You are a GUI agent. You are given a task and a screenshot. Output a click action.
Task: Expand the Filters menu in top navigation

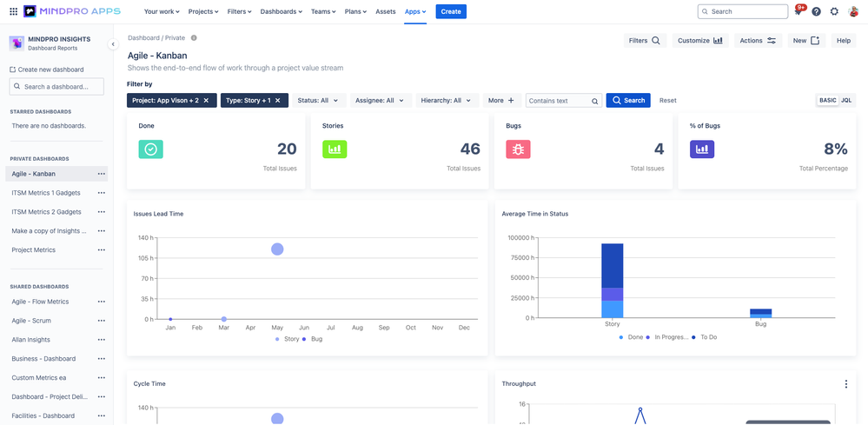pos(240,11)
